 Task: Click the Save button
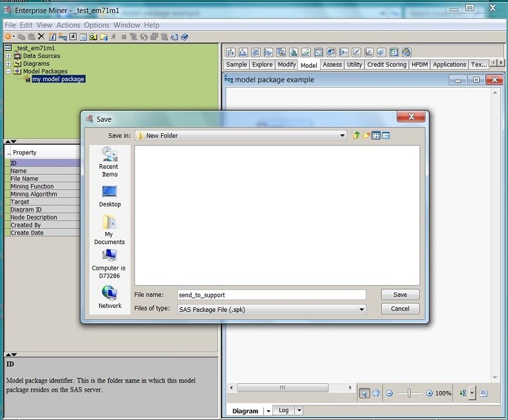[400, 294]
